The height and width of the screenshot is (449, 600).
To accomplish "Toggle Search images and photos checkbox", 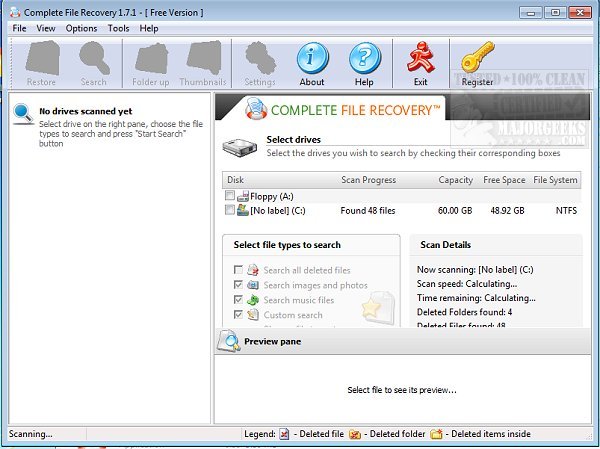I will (x=238, y=285).
